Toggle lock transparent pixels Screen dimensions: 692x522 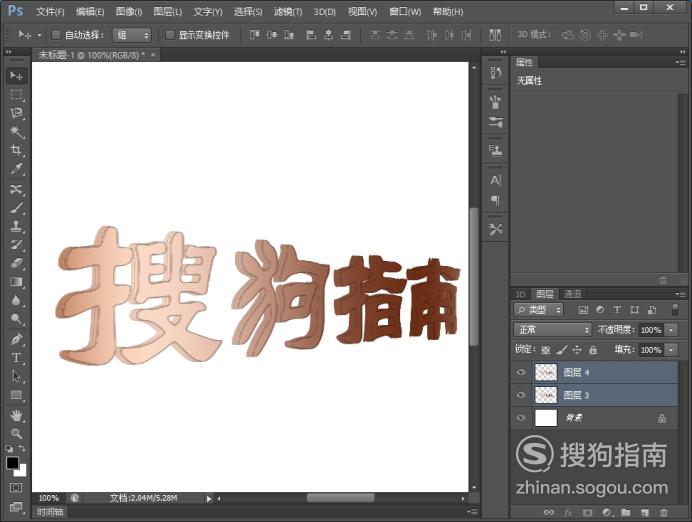(546, 350)
